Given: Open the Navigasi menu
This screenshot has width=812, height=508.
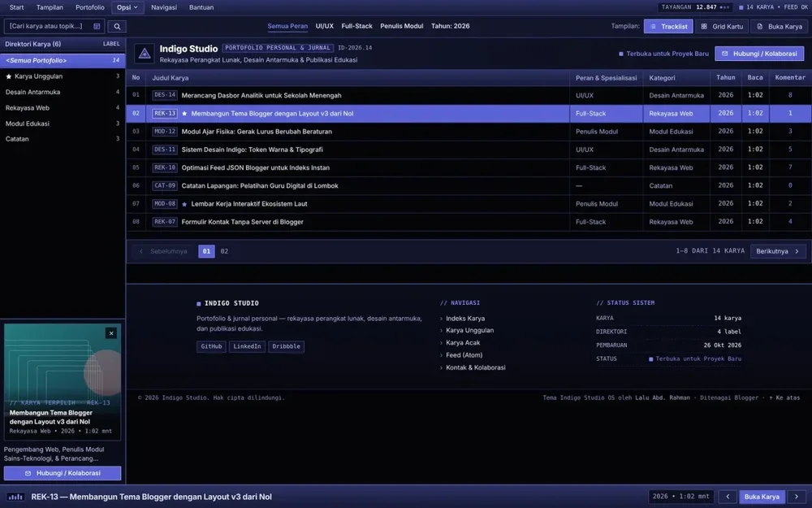Looking at the screenshot, I should (x=164, y=7).
